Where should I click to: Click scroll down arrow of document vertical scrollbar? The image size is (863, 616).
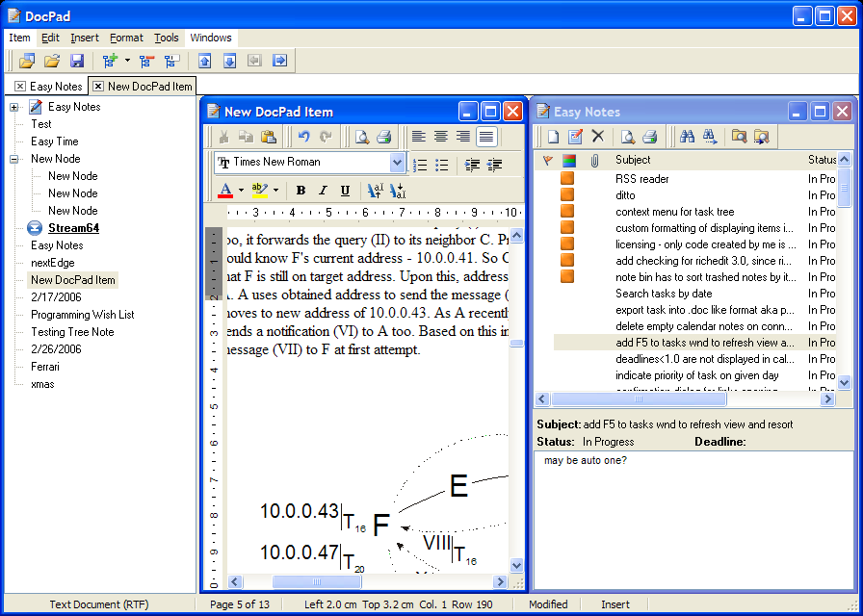click(516, 565)
